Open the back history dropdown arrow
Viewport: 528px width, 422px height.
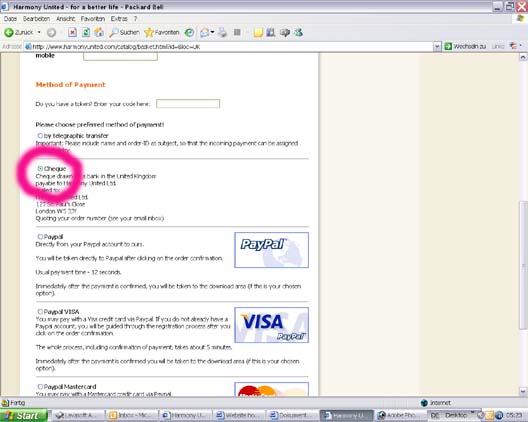39,32
